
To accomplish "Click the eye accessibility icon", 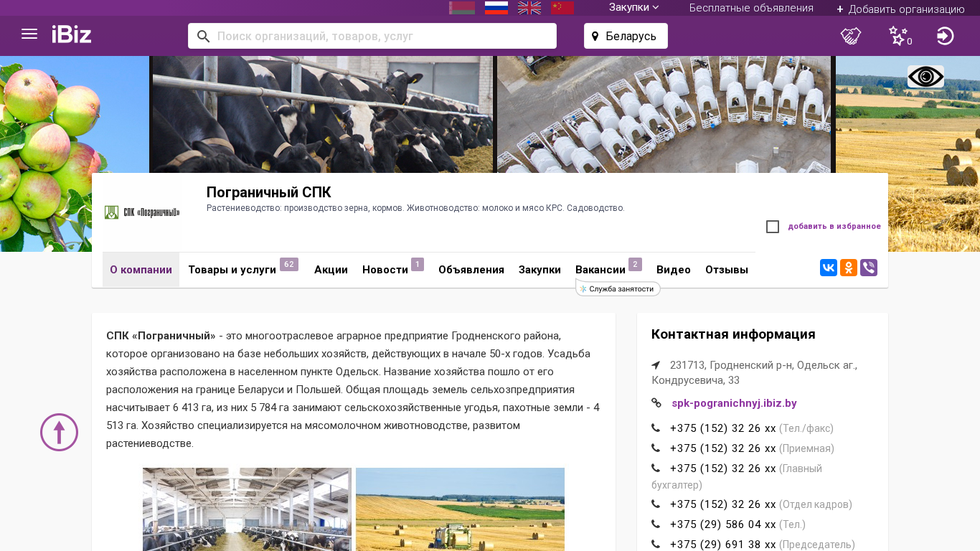I will coord(925,77).
